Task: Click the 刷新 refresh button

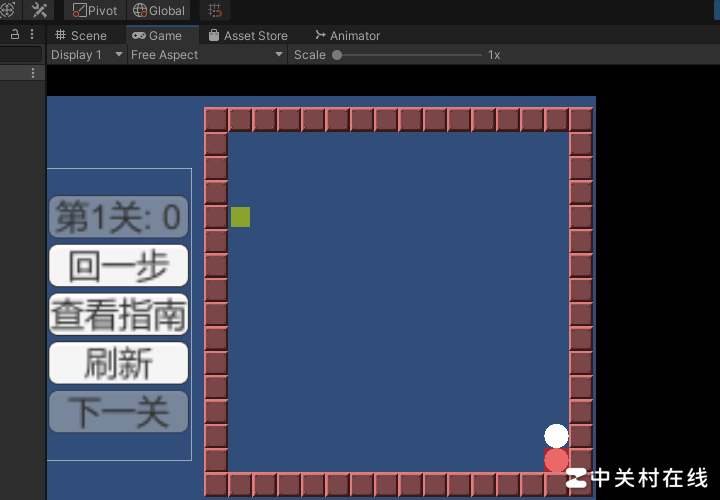Action: pyautogui.click(x=118, y=363)
